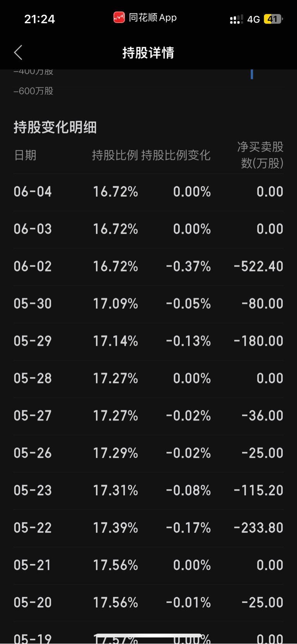This screenshot has height=644, width=297.
Task: Select the 日期 column header
Action: (25, 155)
